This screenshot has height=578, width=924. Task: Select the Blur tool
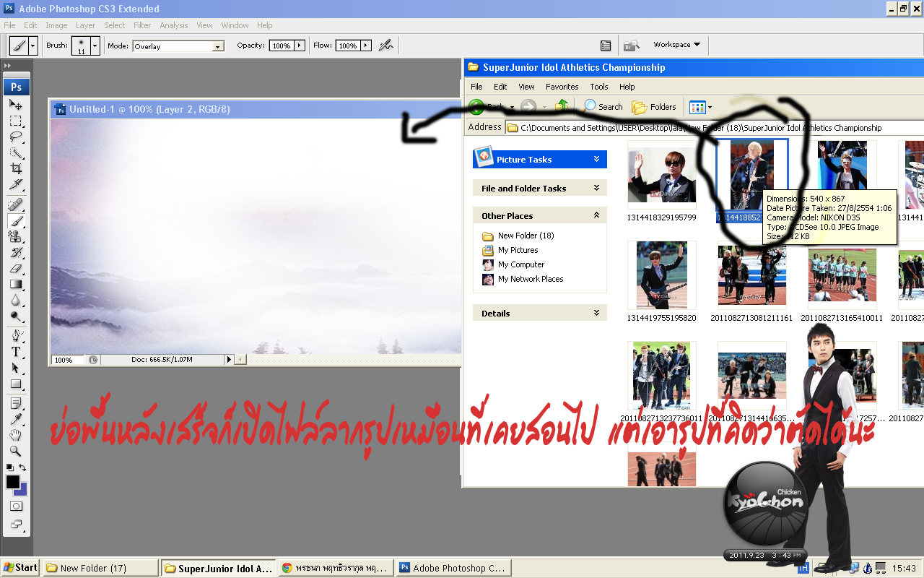pos(16,301)
